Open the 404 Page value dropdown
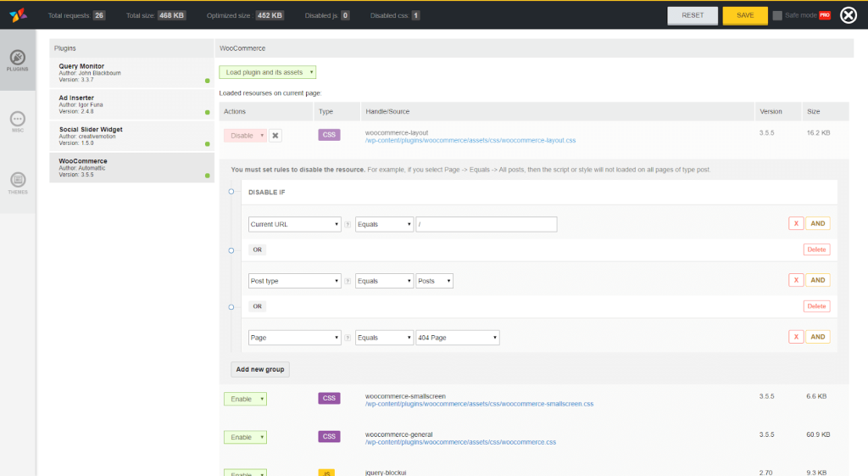This screenshot has width=868, height=476. 458,338
